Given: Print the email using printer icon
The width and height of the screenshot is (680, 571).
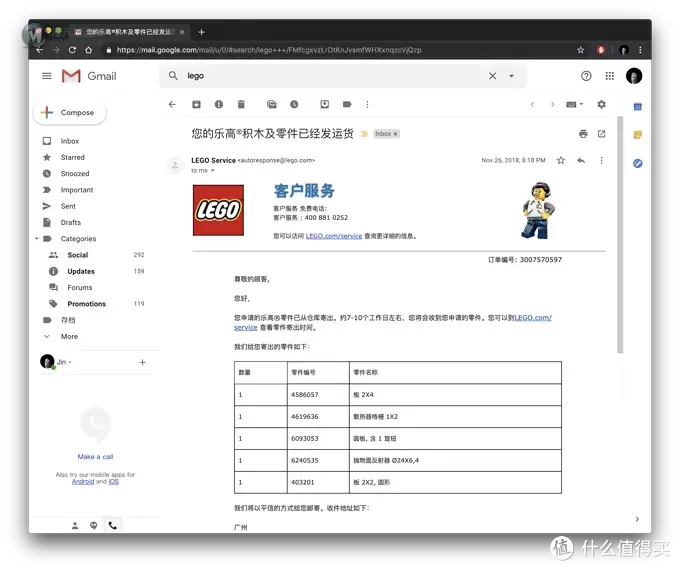Looking at the screenshot, I should point(583,133).
